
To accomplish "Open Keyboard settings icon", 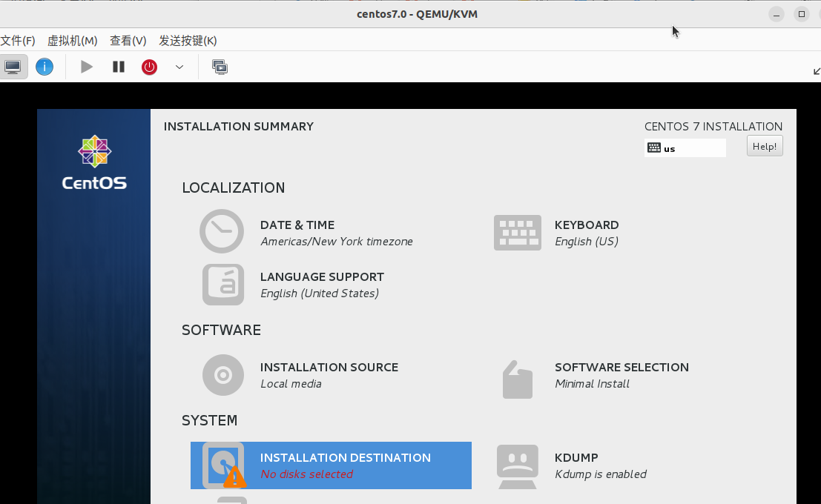I will point(517,233).
